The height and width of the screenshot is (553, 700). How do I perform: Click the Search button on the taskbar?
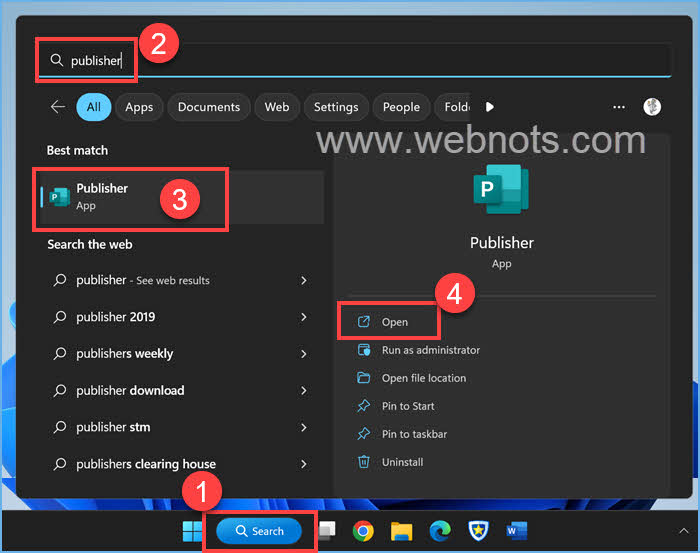coord(259,531)
